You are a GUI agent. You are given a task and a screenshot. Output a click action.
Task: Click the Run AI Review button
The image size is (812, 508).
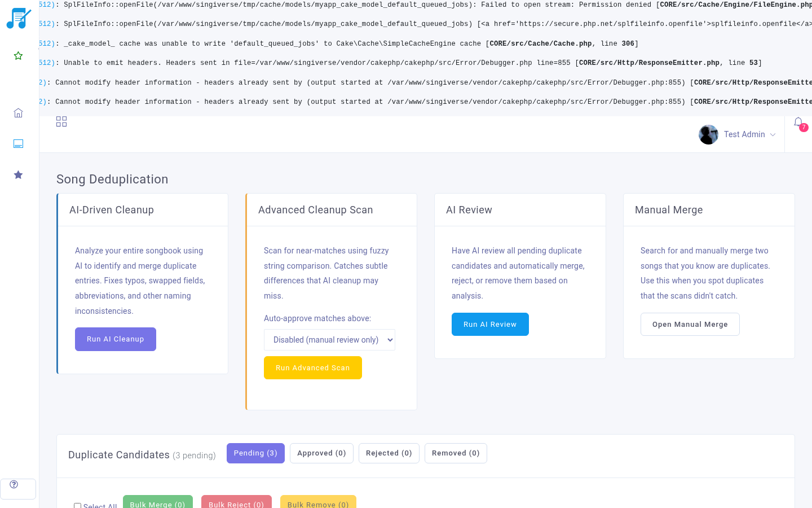[490, 325]
